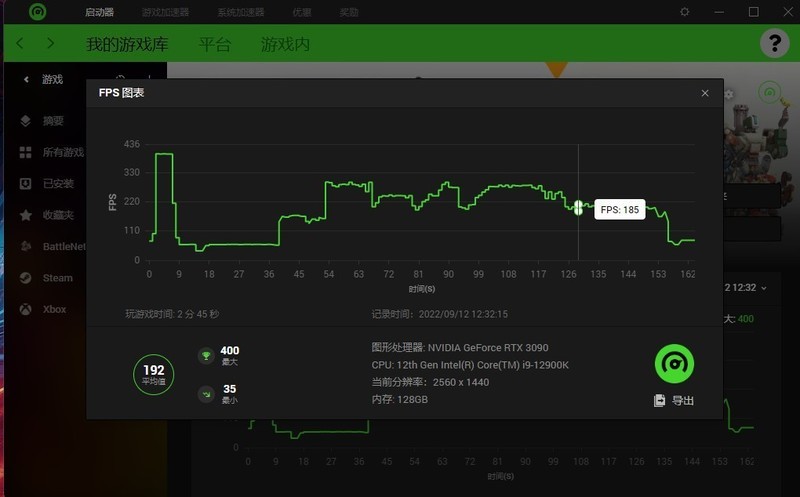Click the 当前分辨率 2560 x 1440 line
This screenshot has width=800, height=497.
[430, 382]
